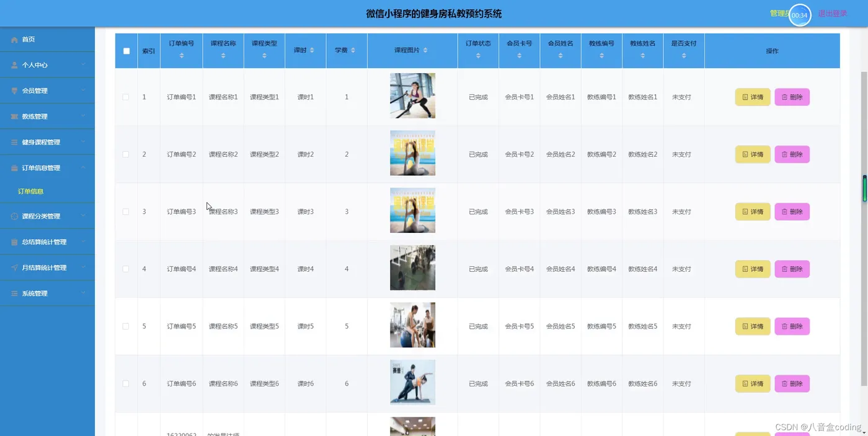The width and height of the screenshot is (868, 436).
Task: Expand the 个人中心 chevron
Action: (83, 64)
